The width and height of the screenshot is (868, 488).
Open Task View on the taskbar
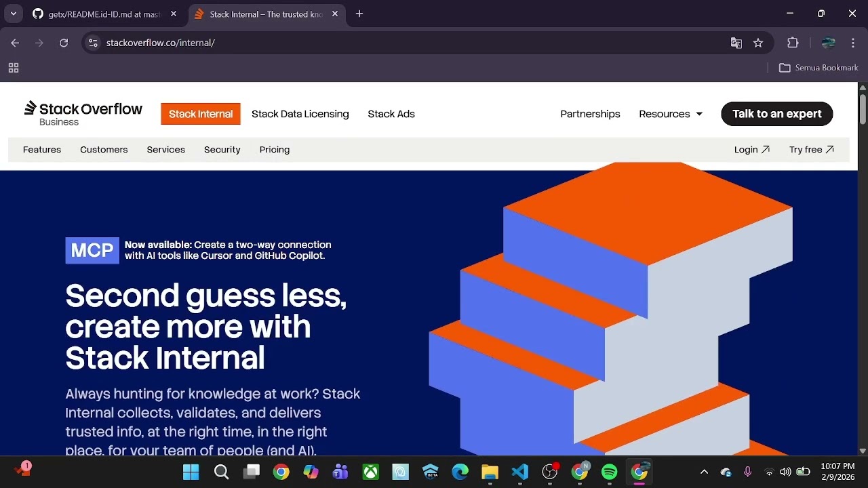click(x=252, y=472)
